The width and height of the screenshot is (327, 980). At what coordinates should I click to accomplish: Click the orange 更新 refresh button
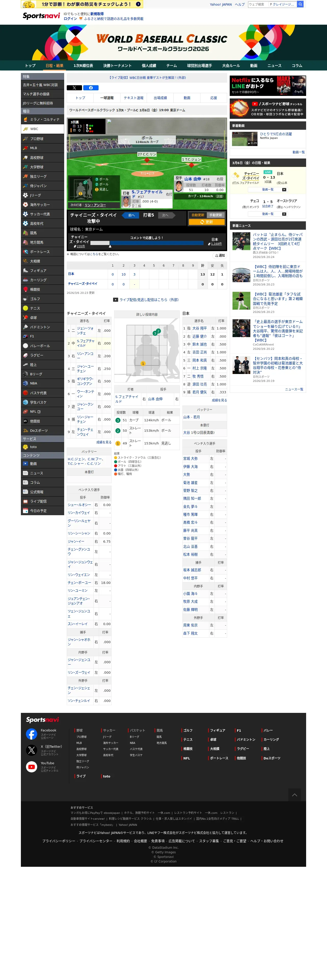click(x=207, y=222)
